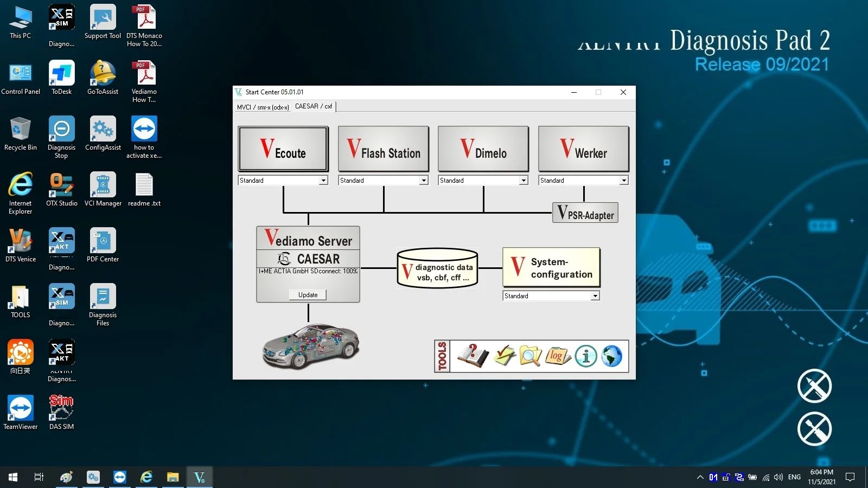Open the Diagnosis Files shortcut
Screen dimensions: 868x488
(103, 305)
